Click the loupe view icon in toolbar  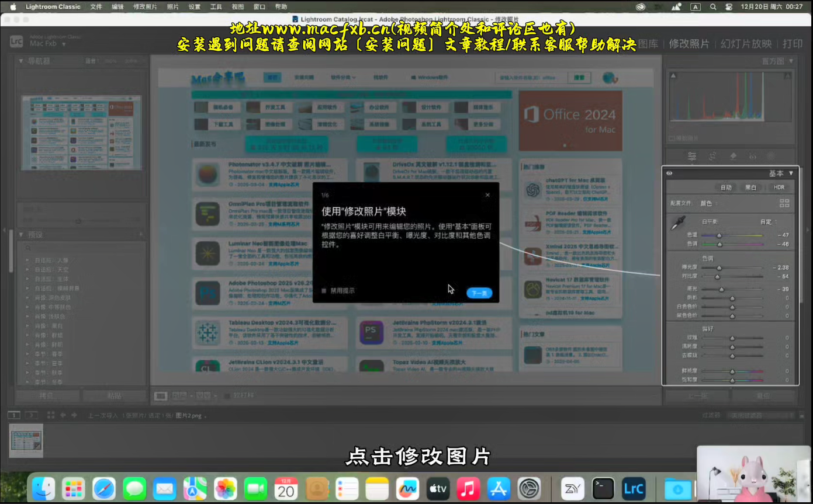pyautogui.click(x=160, y=396)
